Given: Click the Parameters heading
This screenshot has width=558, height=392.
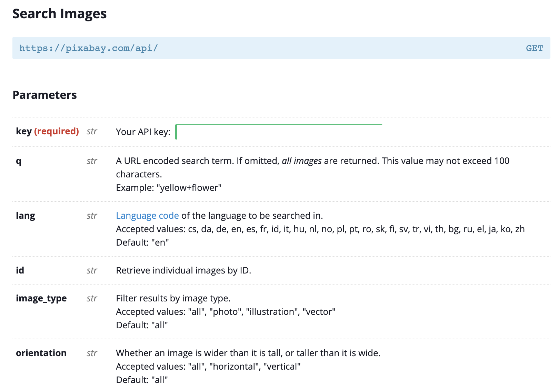Looking at the screenshot, I should 45,95.
